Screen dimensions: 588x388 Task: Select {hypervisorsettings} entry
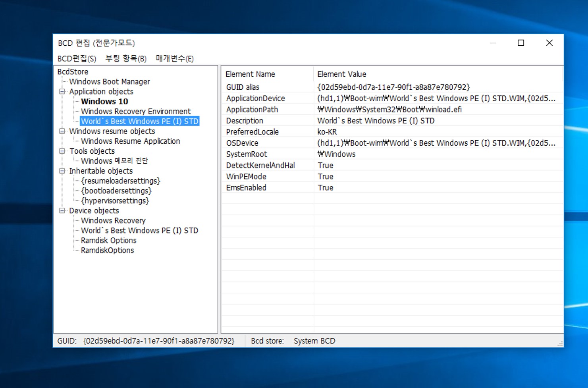[x=115, y=201]
